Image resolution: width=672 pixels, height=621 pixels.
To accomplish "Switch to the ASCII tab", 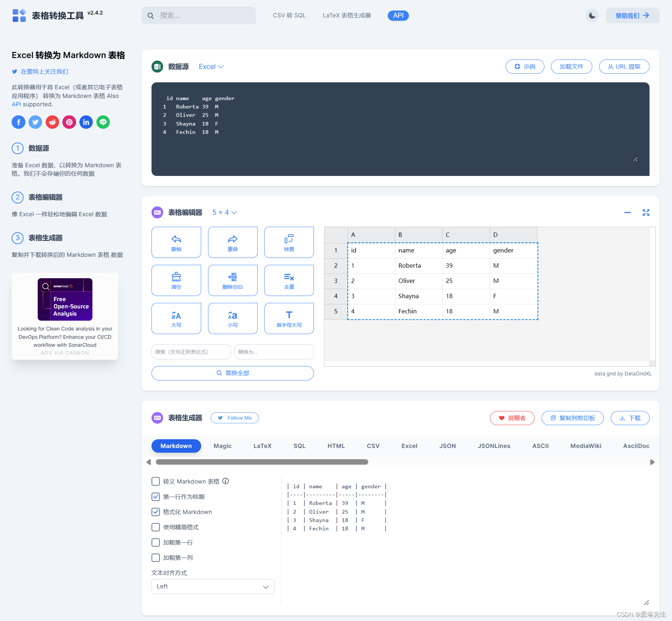I will [540, 446].
